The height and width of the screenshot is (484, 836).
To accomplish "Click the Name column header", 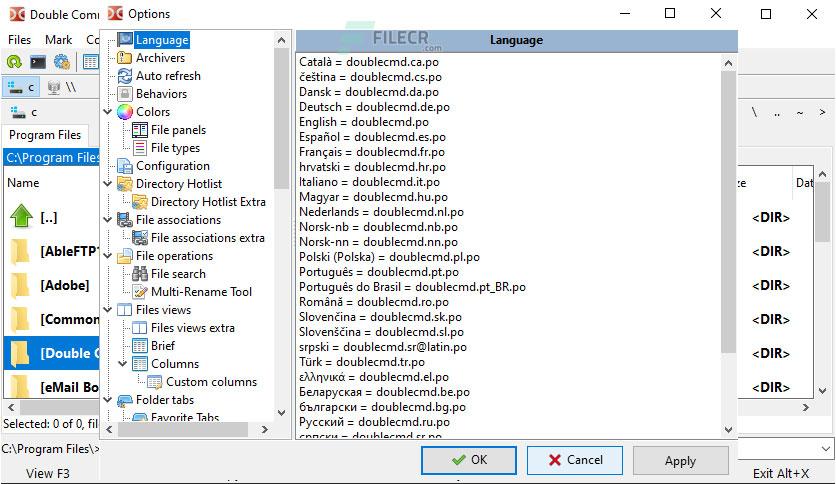I will [x=23, y=183].
